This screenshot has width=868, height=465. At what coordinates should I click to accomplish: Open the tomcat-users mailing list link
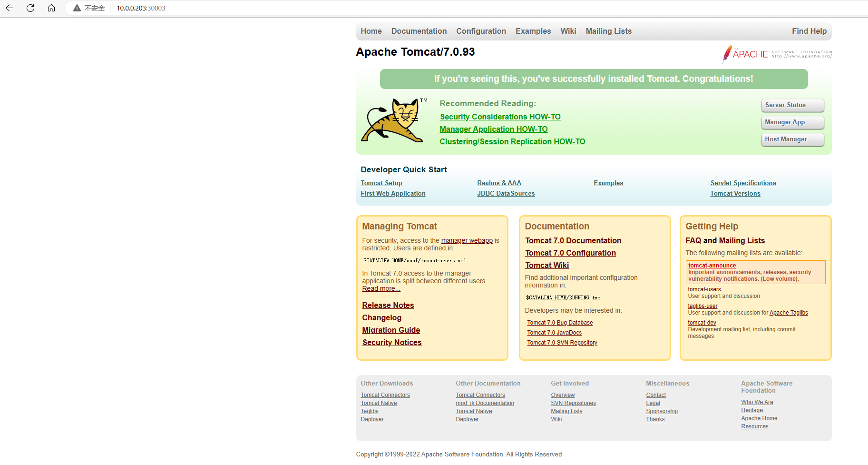point(704,289)
